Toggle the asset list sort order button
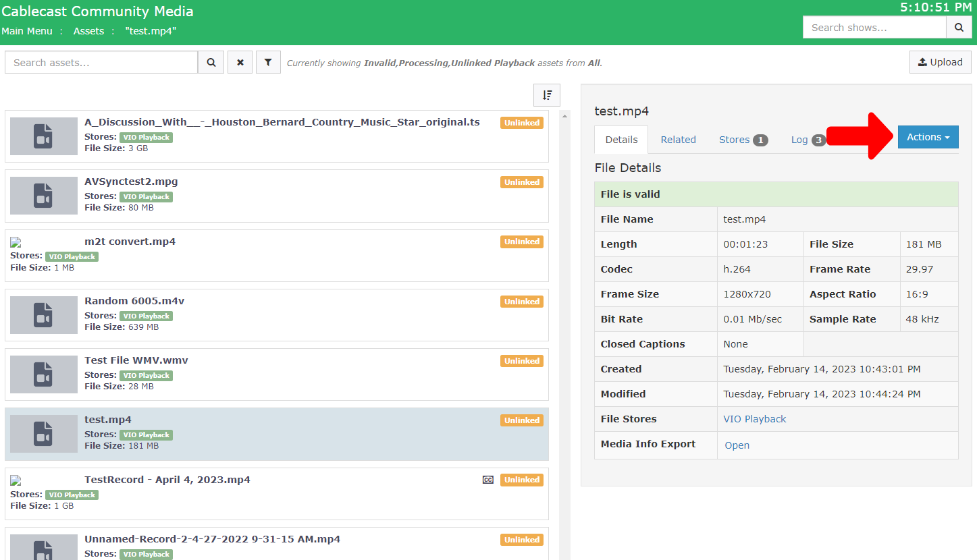The image size is (977, 560). [547, 95]
